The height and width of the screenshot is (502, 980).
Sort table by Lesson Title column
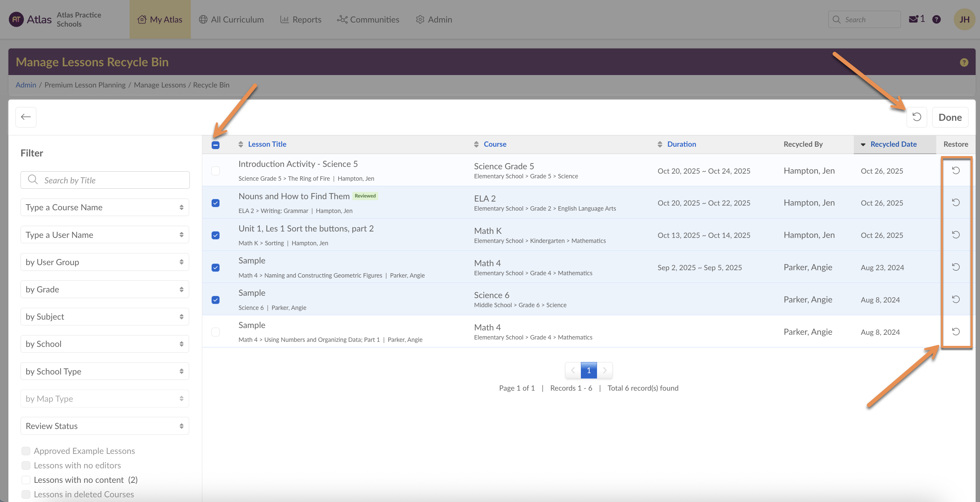(x=267, y=144)
